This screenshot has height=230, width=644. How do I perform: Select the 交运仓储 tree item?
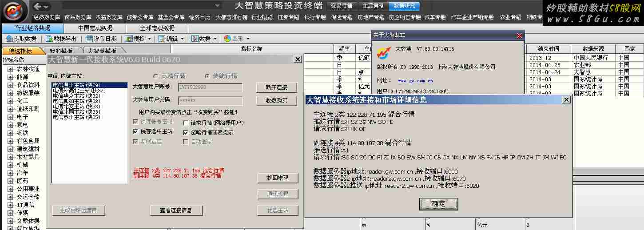pos(28,197)
